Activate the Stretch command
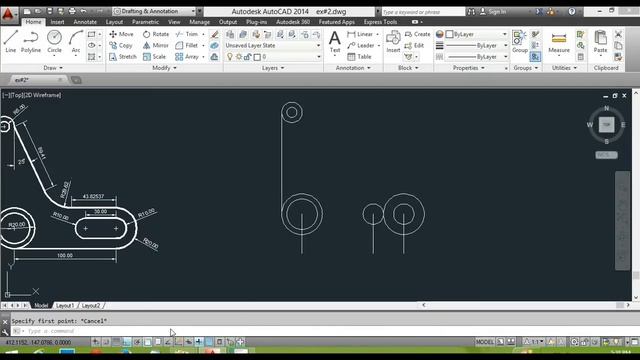 [123, 57]
